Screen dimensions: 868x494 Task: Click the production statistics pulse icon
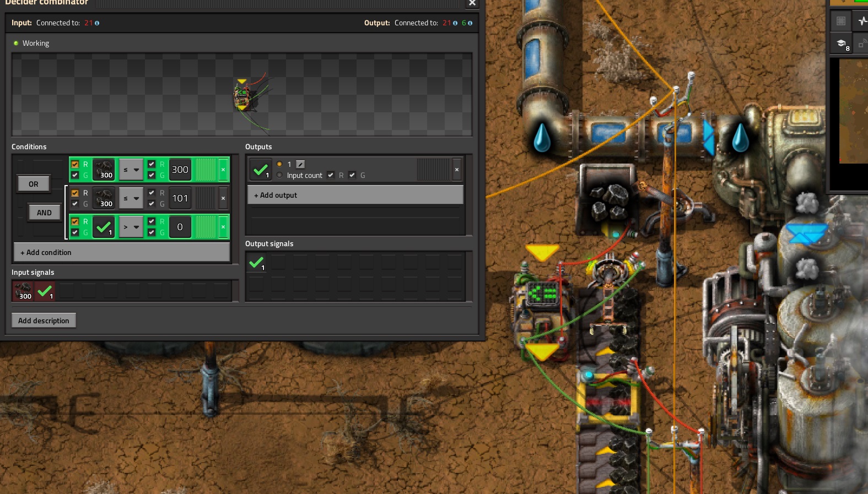tap(862, 21)
